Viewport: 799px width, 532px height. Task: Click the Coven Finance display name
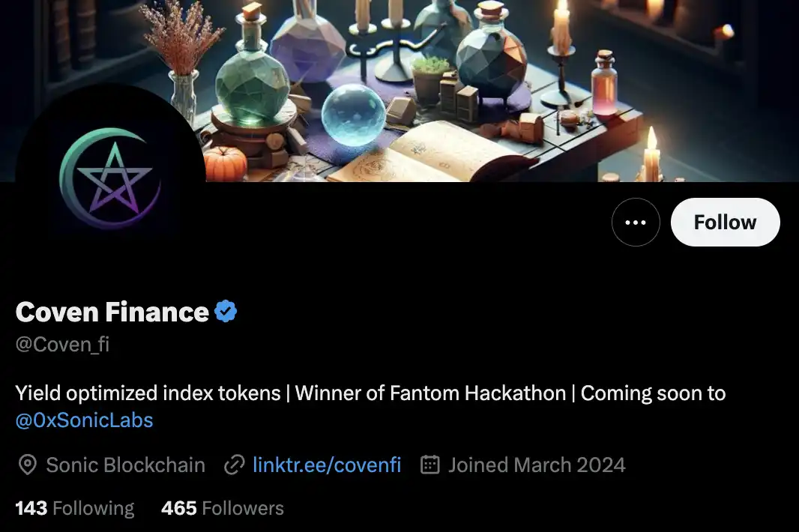pyautogui.click(x=112, y=312)
